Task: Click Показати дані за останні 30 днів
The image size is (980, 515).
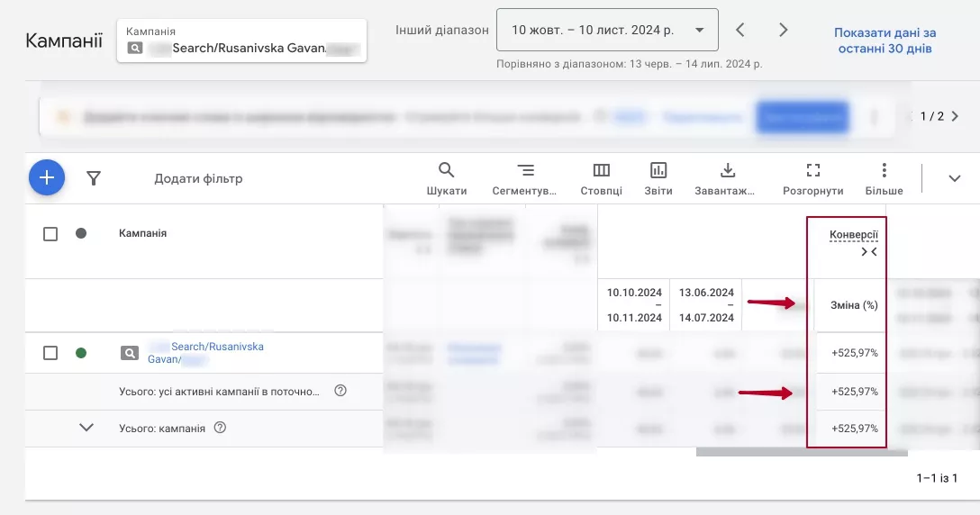Action: pos(885,41)
